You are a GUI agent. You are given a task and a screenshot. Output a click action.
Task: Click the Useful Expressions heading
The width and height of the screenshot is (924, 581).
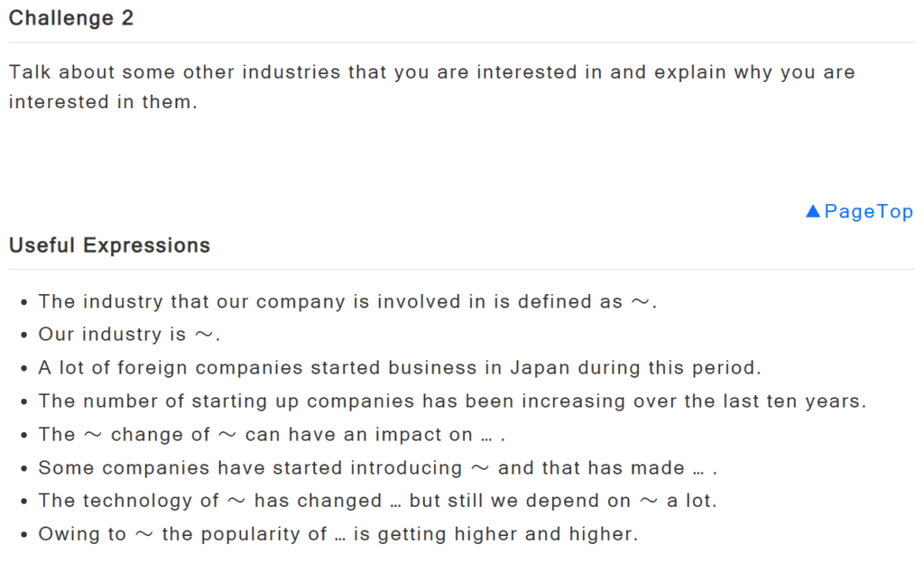tap(109, 245)
